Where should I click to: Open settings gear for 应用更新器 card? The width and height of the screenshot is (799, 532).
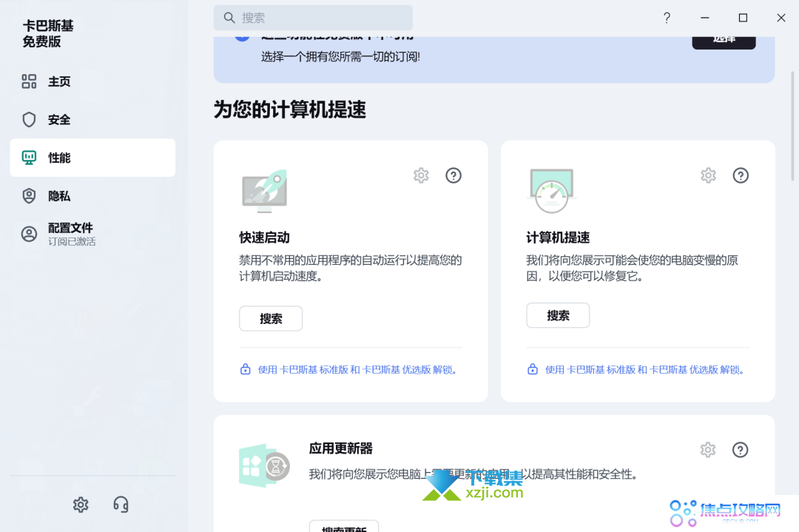[708, 449]
